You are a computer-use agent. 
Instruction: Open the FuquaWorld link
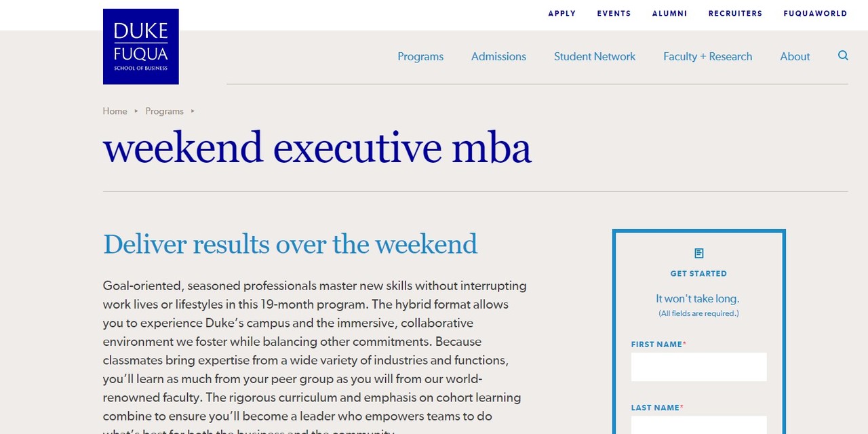tap(815, 14)
